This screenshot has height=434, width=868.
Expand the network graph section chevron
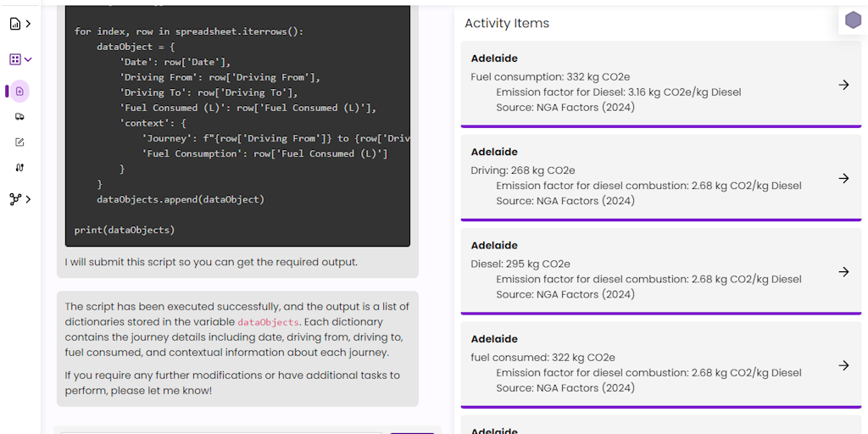[28, 199]
